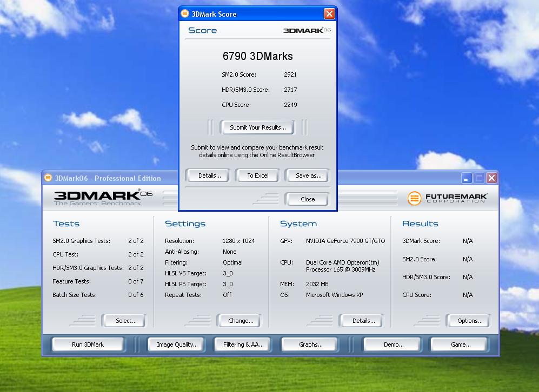539x392 pixels.
Task: Click GFX value NVIDIA GeForce 7900 GT/GTO
Action: click(x=345, y=241)
